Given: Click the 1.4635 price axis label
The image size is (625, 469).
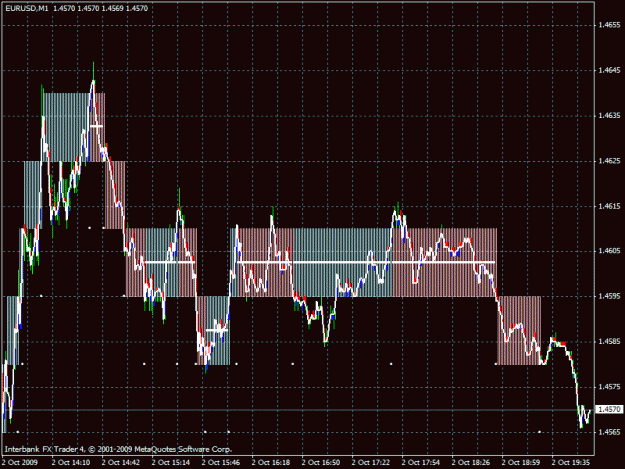Looking at the screenshot, I should [x=609, y=116].
